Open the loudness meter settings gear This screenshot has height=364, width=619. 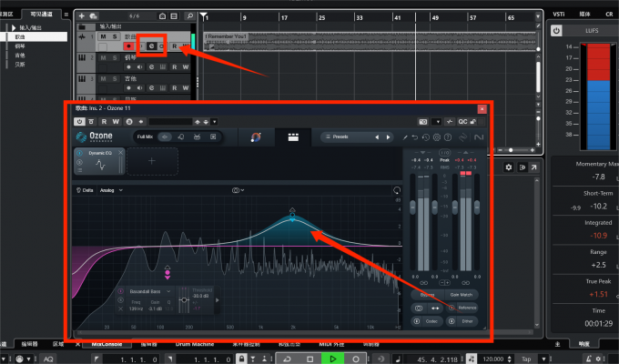pyautogui.click(x=509, y=167)
